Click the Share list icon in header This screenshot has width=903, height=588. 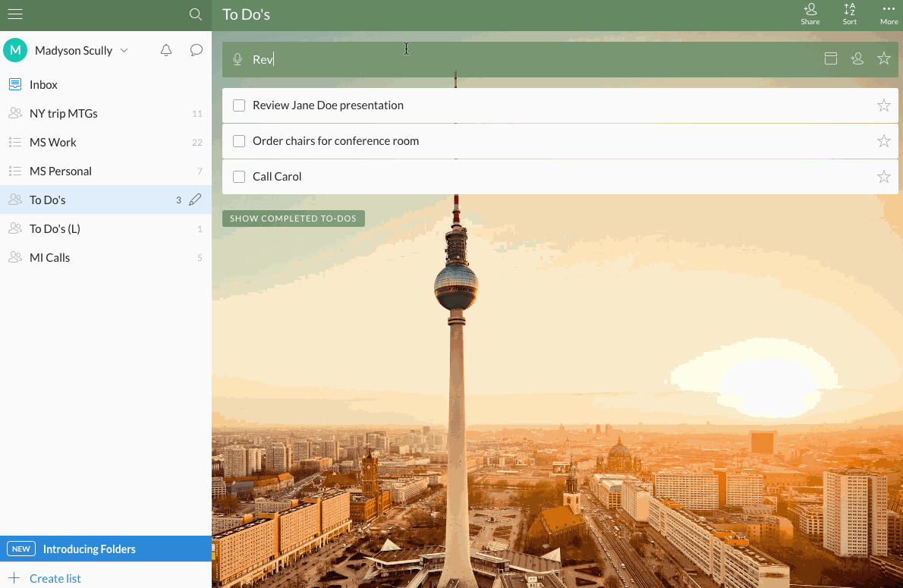coord(810,14)
